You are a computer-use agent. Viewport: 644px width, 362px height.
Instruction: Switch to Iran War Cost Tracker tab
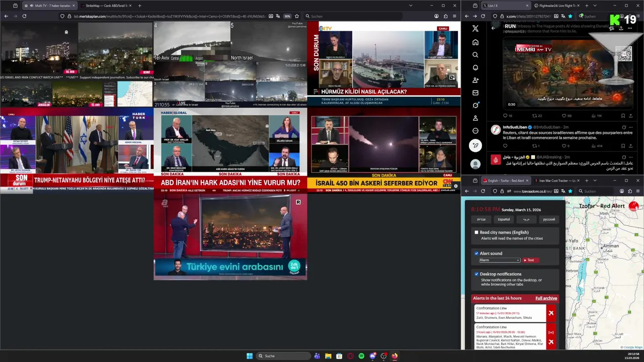coord(556,180)
